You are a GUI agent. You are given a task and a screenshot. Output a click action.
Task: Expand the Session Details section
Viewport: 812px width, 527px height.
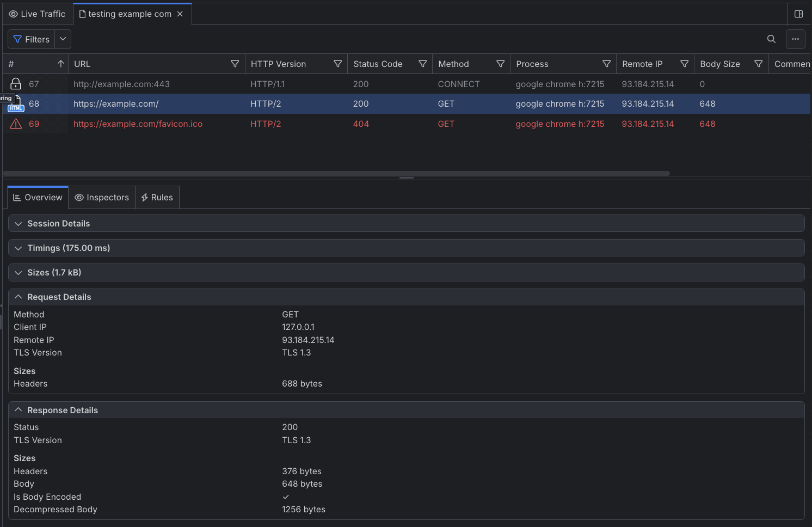click(x=406, y=224)
